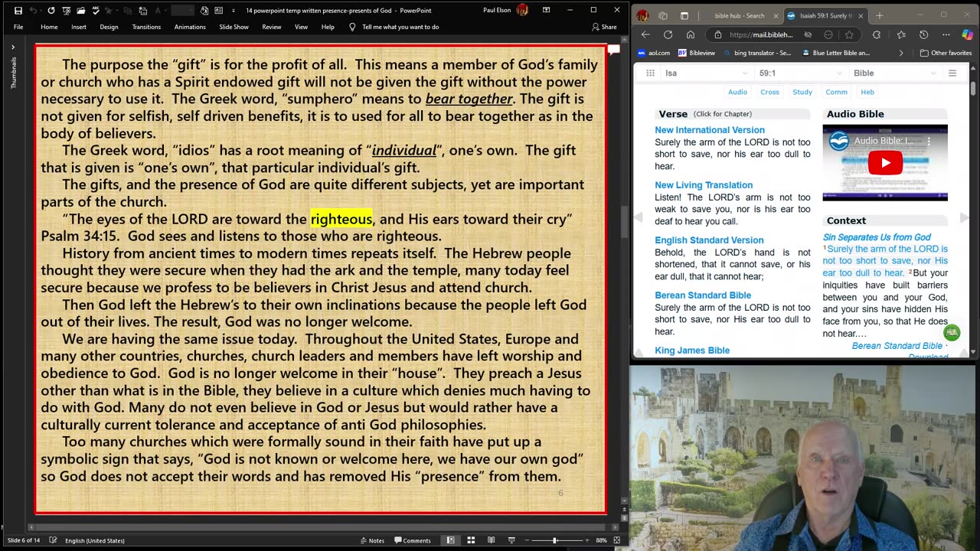Open King James Bible link
This screenshot has width=980, height=551.
click(x=692, y=350)
